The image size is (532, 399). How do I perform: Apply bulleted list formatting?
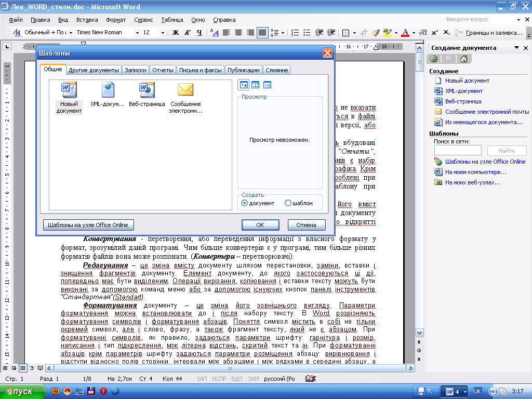click(x=307, y=33)
